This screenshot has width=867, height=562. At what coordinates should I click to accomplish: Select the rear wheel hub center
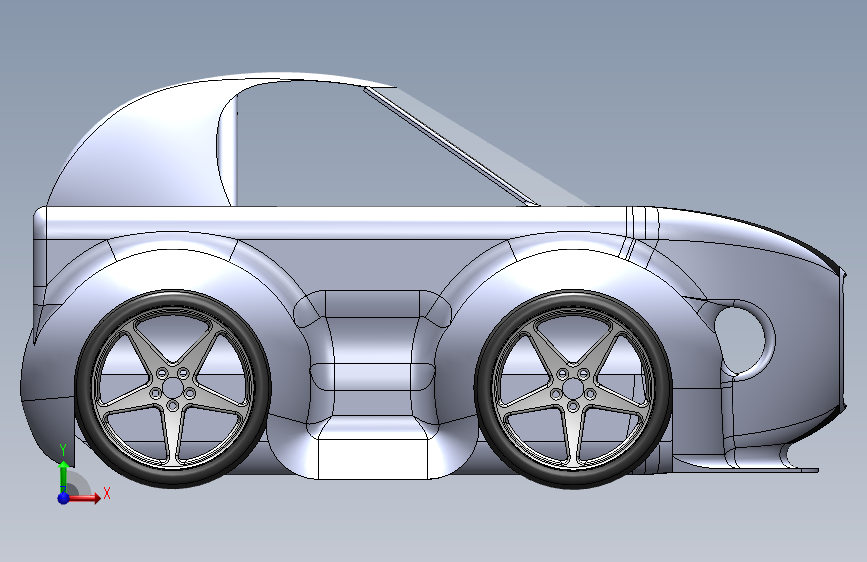coord(173,387)
